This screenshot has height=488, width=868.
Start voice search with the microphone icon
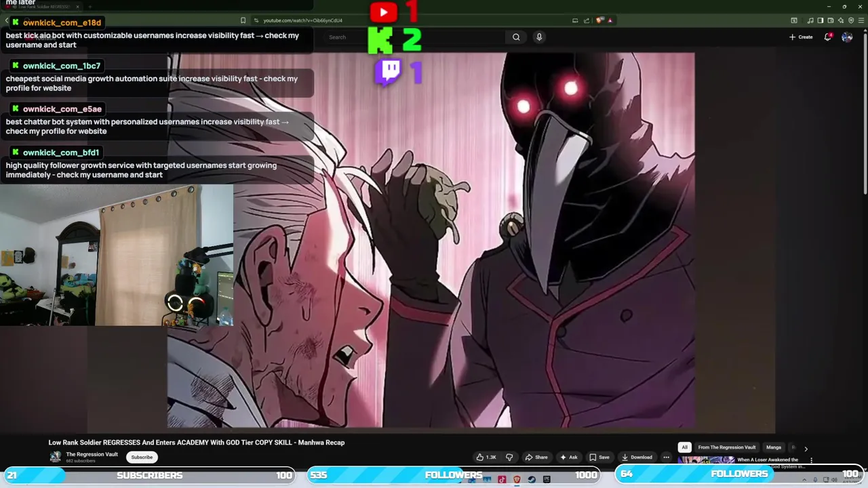pos(539,37)
